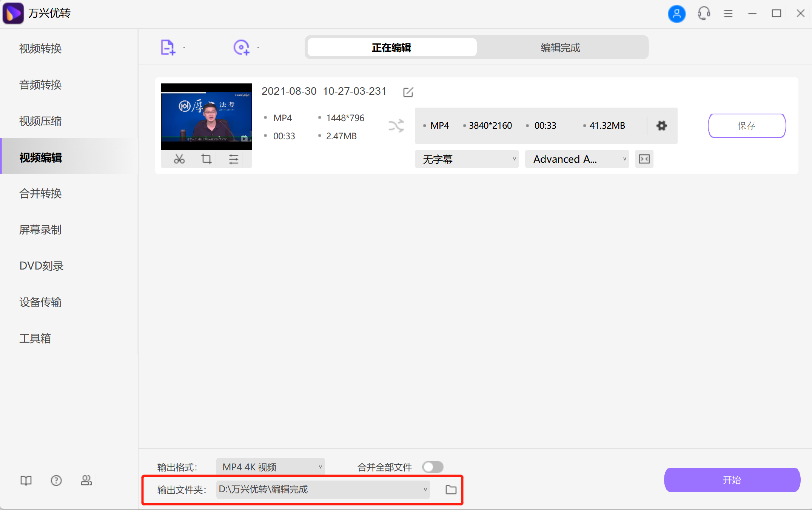Open help using the question mark icon
Viewport: 812px width, 510px height.
[x=56, y=480]
